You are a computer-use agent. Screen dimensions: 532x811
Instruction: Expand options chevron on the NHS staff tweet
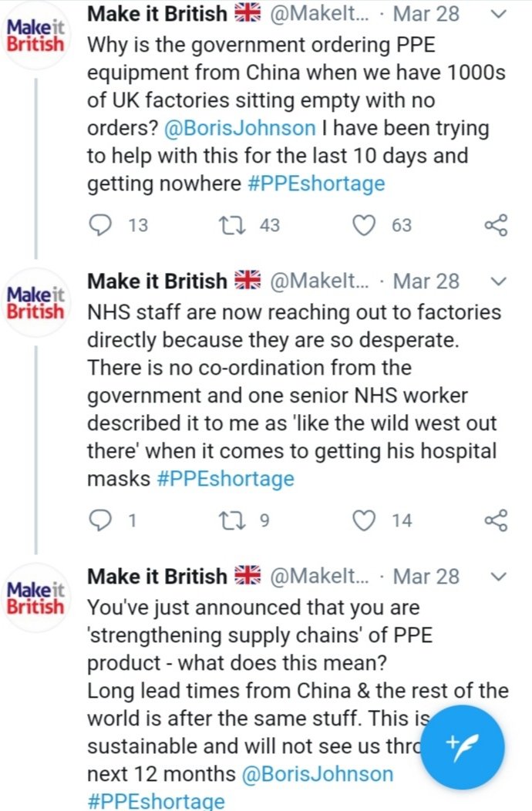click(499, 281)
